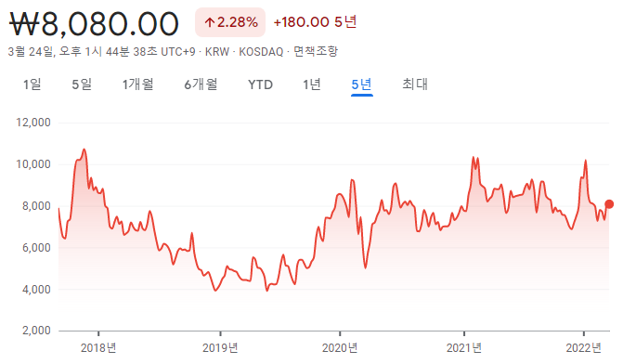Click the 12,000 y-axis label

point(33,123)
